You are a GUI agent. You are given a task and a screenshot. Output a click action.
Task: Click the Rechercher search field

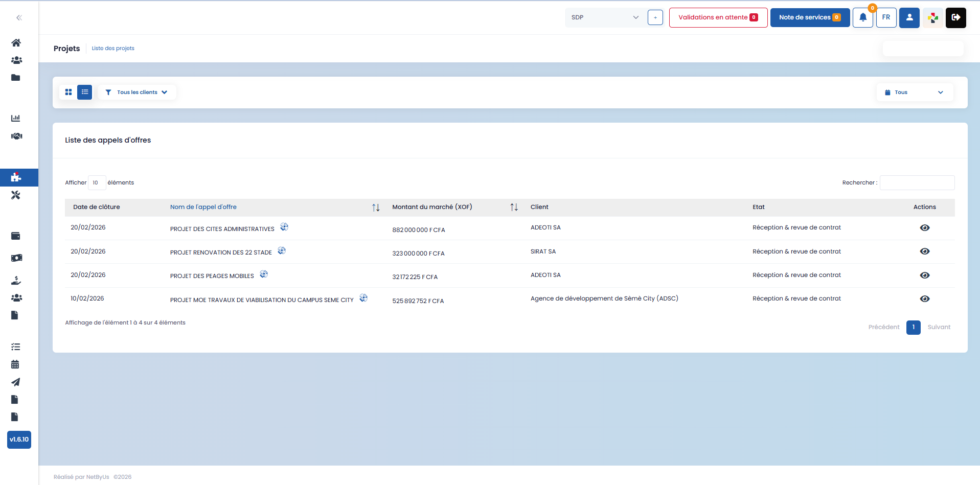[917, 183]
